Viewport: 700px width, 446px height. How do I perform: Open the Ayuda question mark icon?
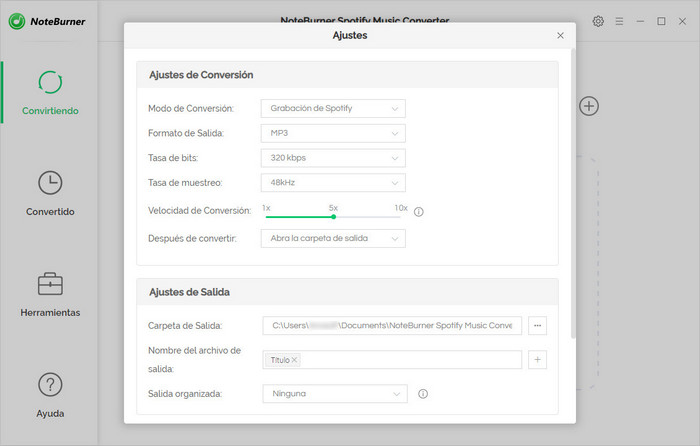(x=50, y=384)
